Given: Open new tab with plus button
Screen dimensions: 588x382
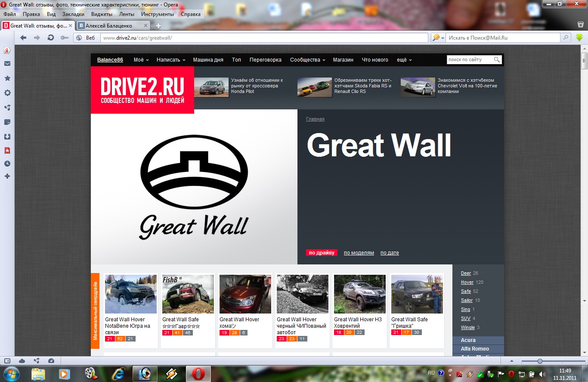Looking at the screenshot, I should click(158, 26).
